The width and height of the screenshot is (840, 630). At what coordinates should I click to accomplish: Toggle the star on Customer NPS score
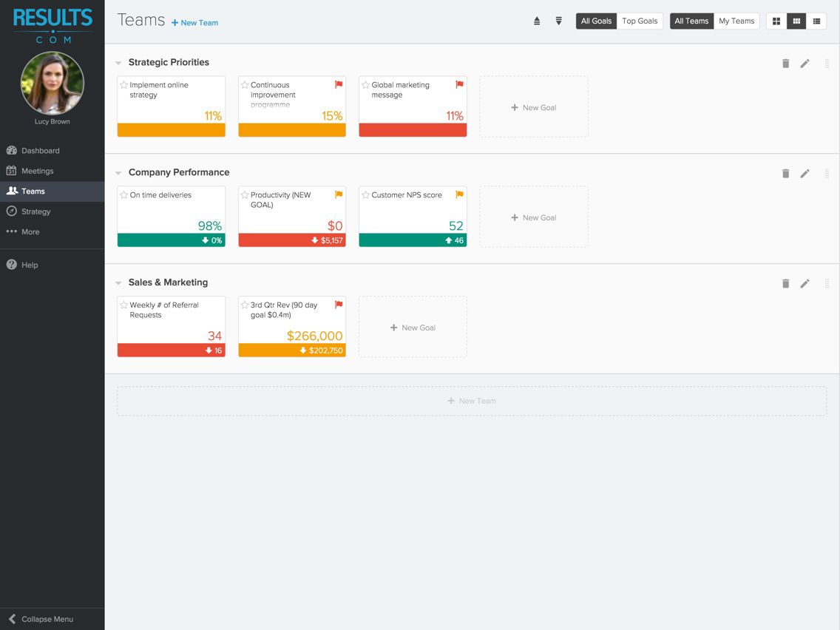(x=365, y=195)
